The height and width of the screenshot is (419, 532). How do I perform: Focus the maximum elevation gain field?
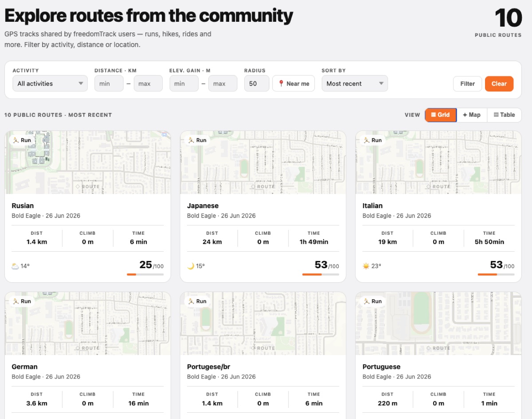(x=223, y=83)
